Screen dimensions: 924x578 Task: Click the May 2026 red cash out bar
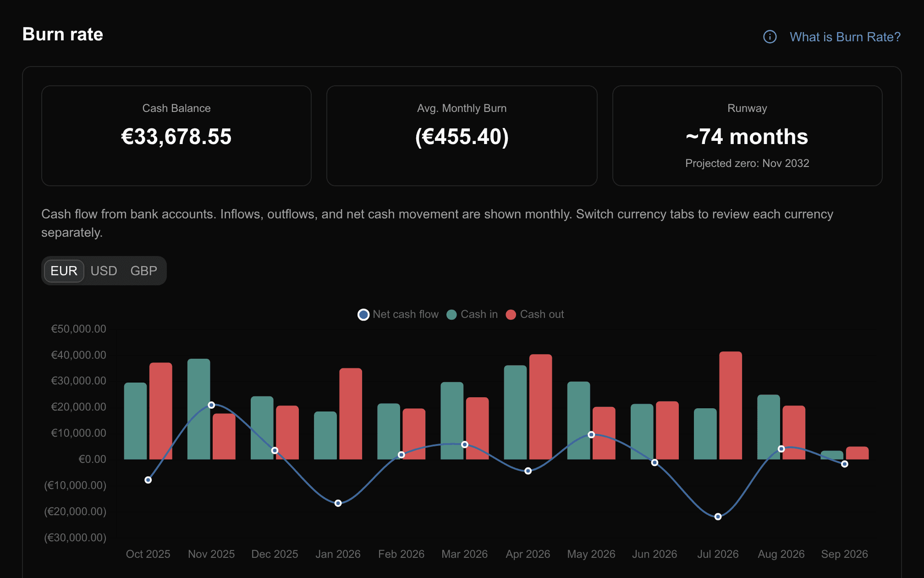(604, 433)
